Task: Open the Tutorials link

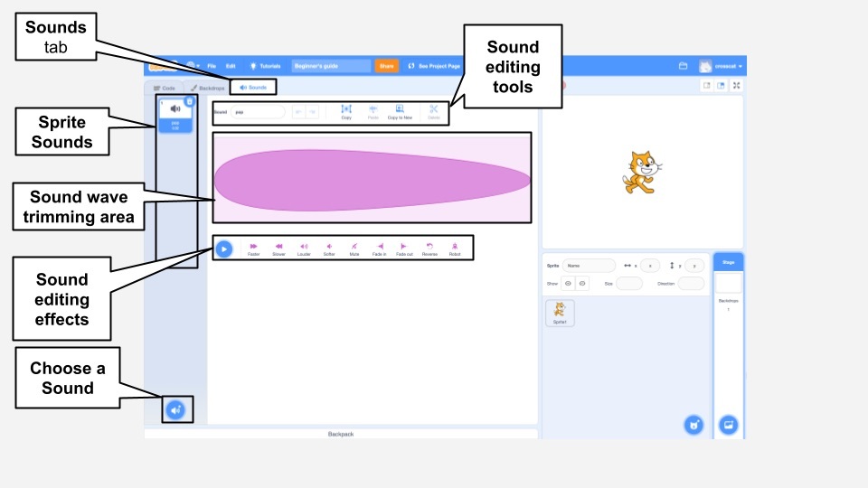Action: 265,66
